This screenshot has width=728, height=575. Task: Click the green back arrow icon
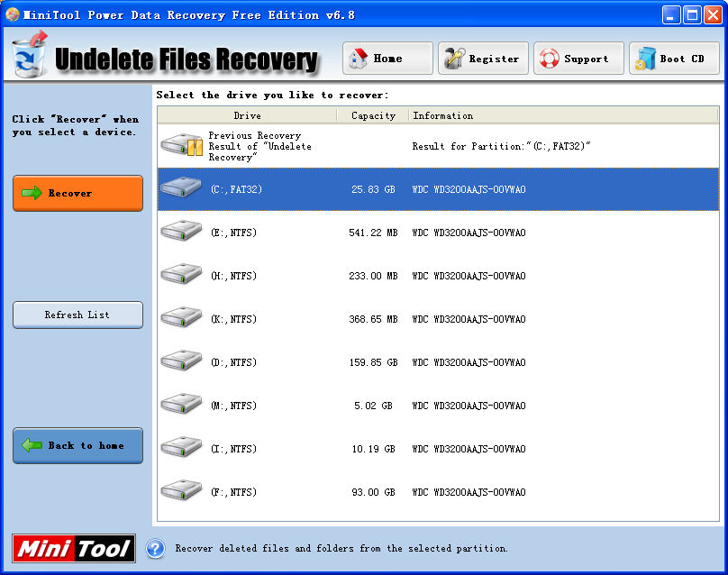point(32,445)
